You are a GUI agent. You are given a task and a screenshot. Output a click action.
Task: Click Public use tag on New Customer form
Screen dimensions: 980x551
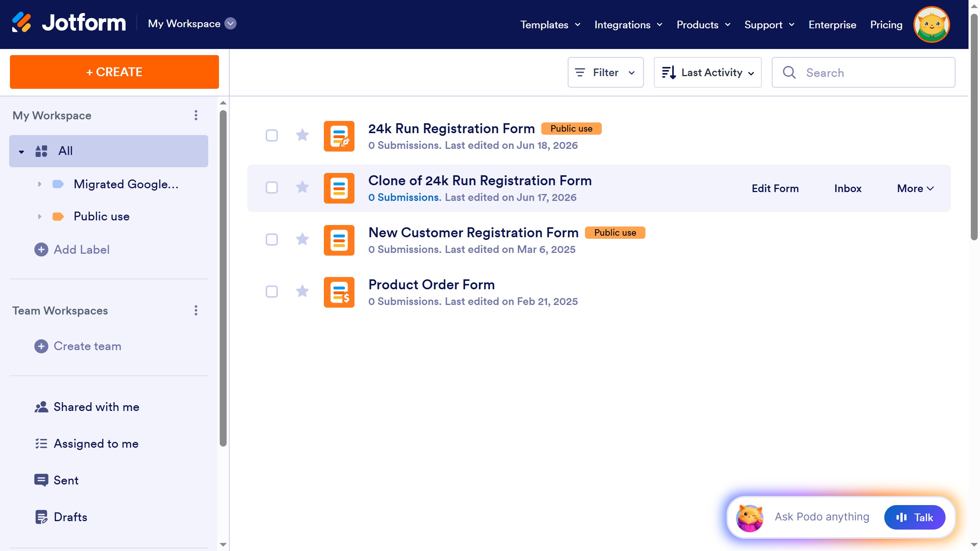[x=615, y=233]
